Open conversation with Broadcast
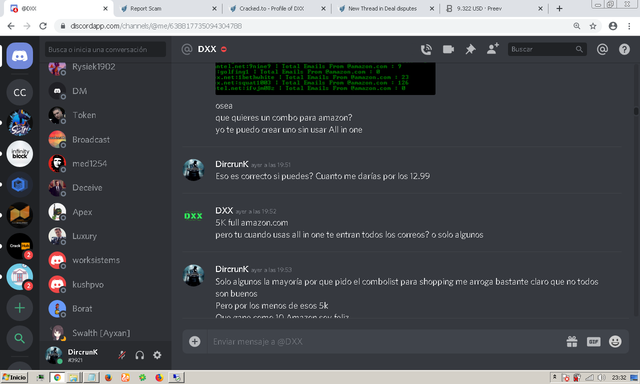This screenshot has width=640, height=384. tap(105, 140)
